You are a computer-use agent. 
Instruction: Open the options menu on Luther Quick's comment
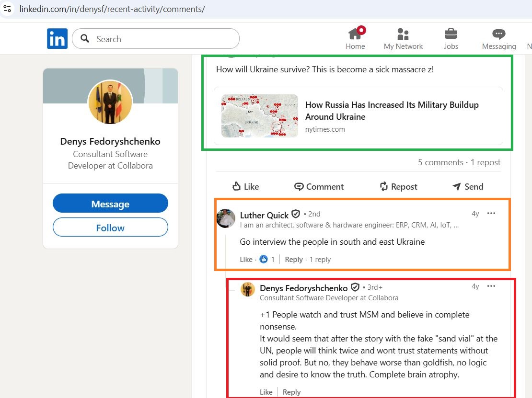tap(491, 214)
